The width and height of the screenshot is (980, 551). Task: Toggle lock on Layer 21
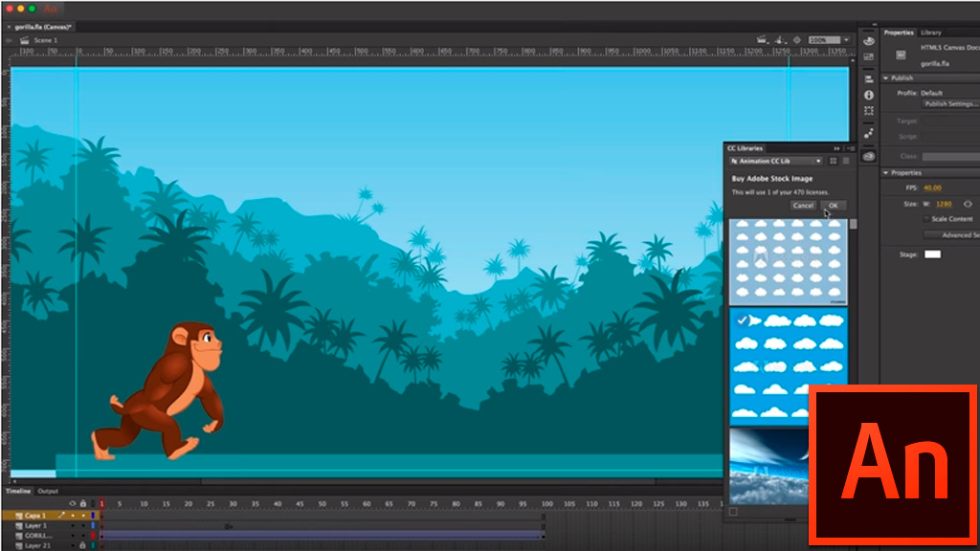[82, 546]
